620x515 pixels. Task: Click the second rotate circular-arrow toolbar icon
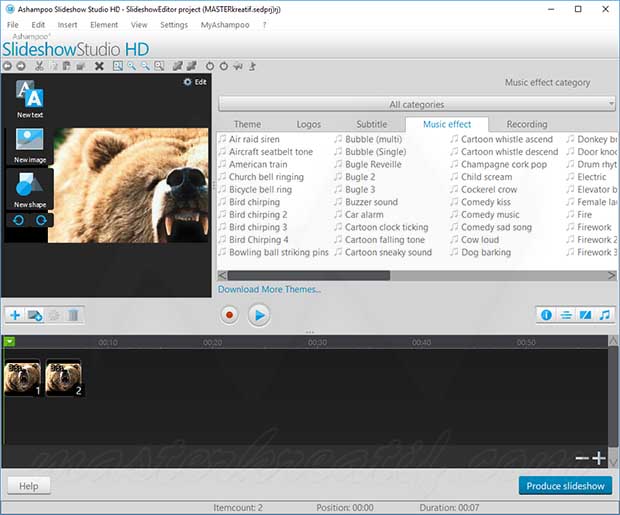tap(224, 66)
